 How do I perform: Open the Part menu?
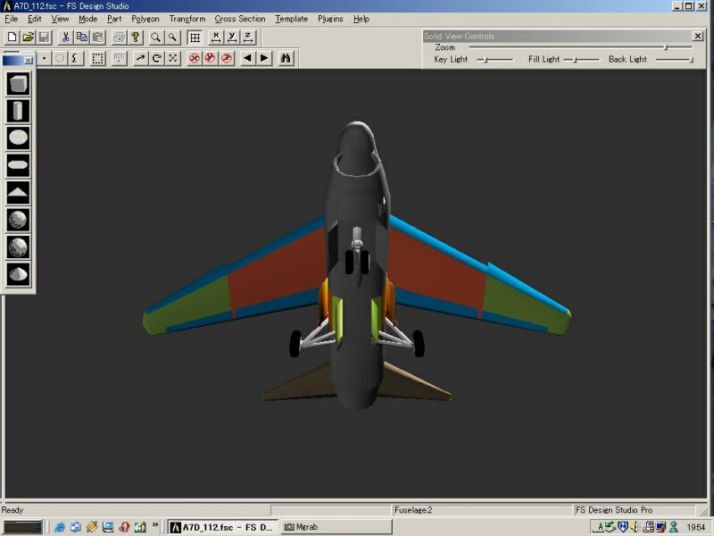click(x=114, y=19)
